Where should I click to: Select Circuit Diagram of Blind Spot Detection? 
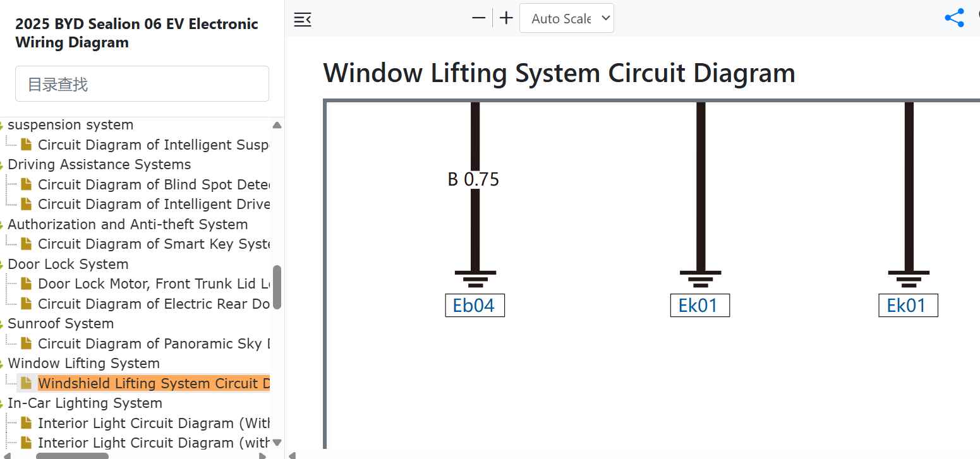154,184
